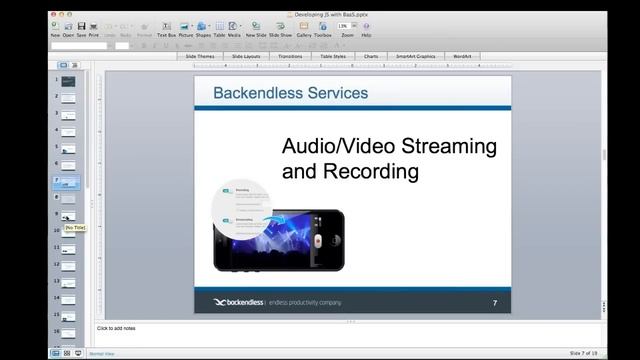Select slide 3 thumbnail
Viewport: 640px width, 360px height.
68,116
